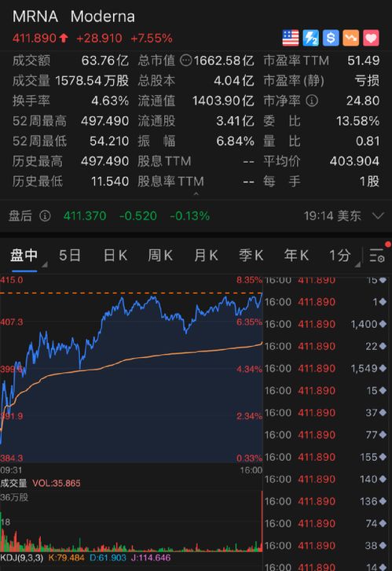The width and height of the screenshot is (392, 571).
Task: Tap the pink heart favorite icon
Action: (x=371, y=38)
